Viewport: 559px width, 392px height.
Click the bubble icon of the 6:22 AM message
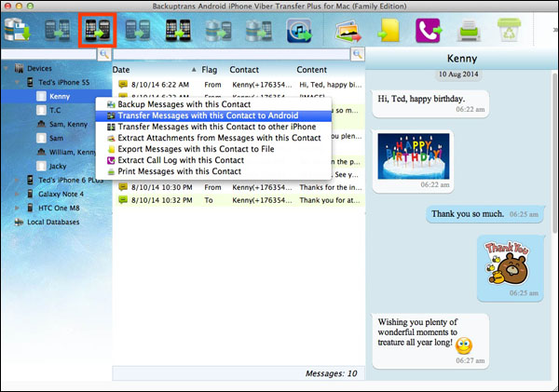(x=123, y=85)
